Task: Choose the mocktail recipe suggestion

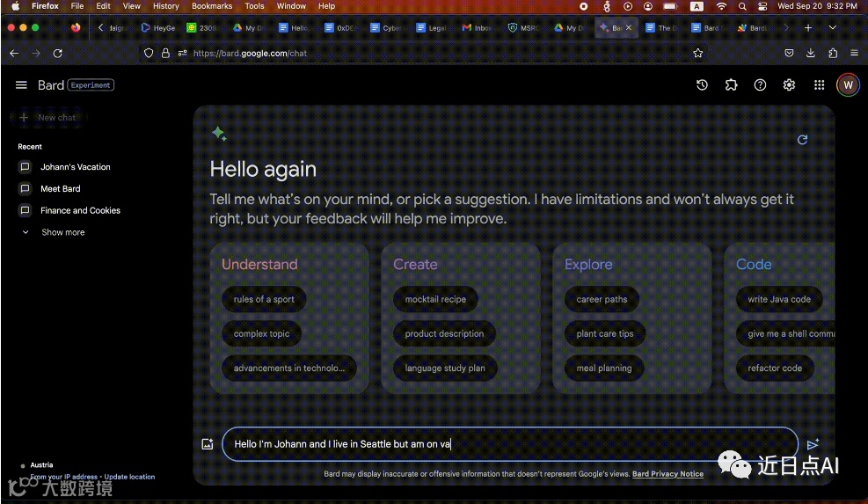Action: point(435,299)
